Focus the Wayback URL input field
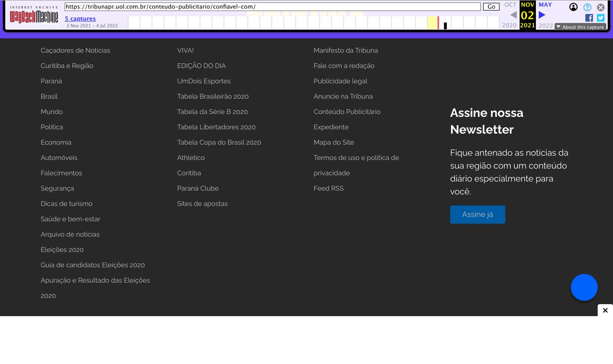 coord(272,7)
